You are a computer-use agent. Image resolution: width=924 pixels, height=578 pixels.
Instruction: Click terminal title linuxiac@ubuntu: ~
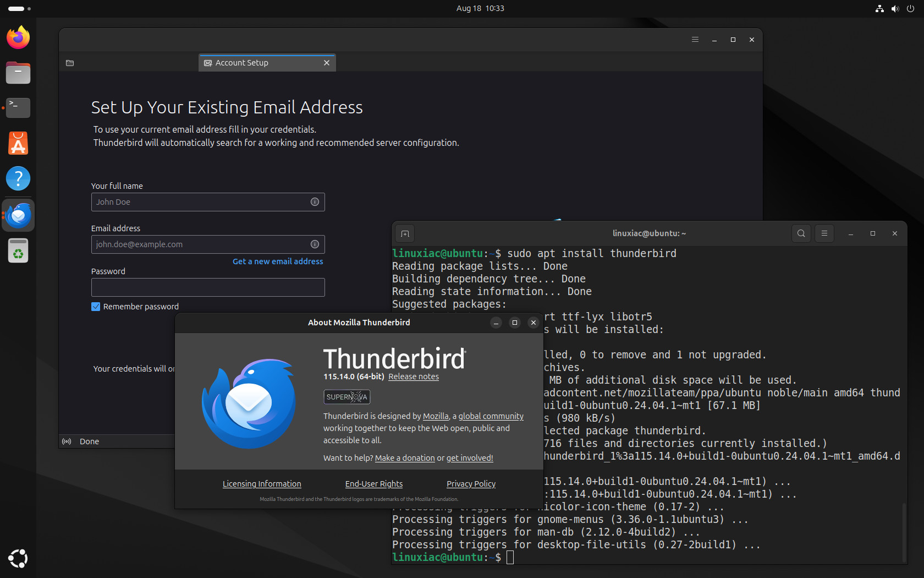click(x=650, y=233)
